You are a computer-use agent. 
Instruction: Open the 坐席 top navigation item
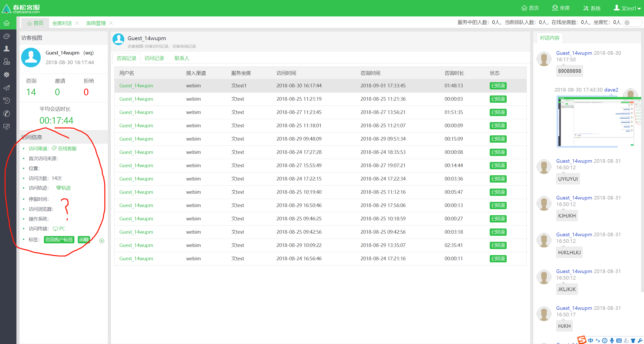tap(561, 8)
